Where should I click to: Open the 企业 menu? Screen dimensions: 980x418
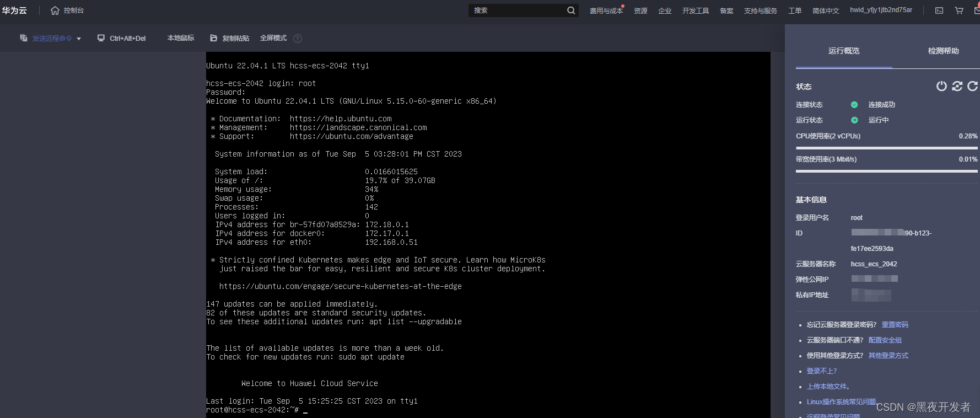point(665,11)
